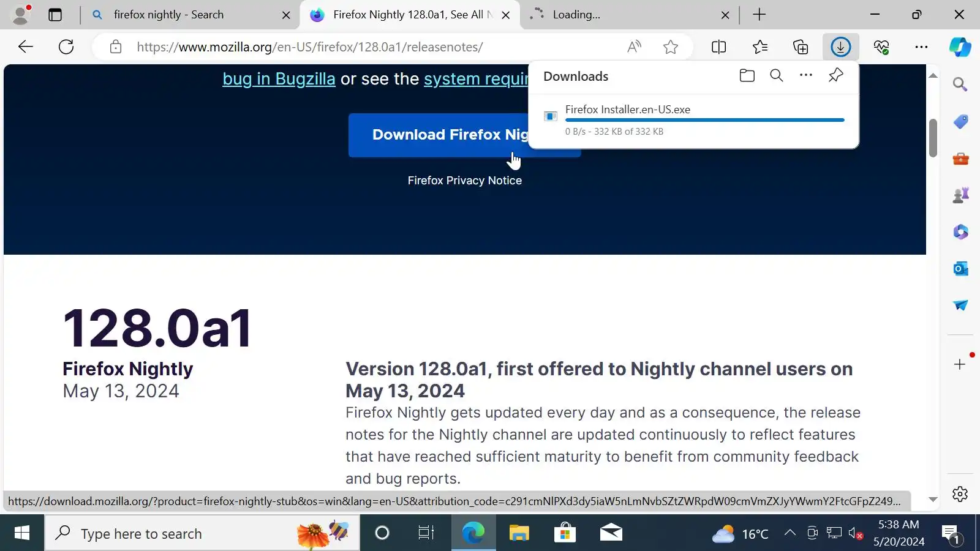Viewport: 980px width, 551px height.
Task: Open muted volume tray icon
Action: click(856, 533)
